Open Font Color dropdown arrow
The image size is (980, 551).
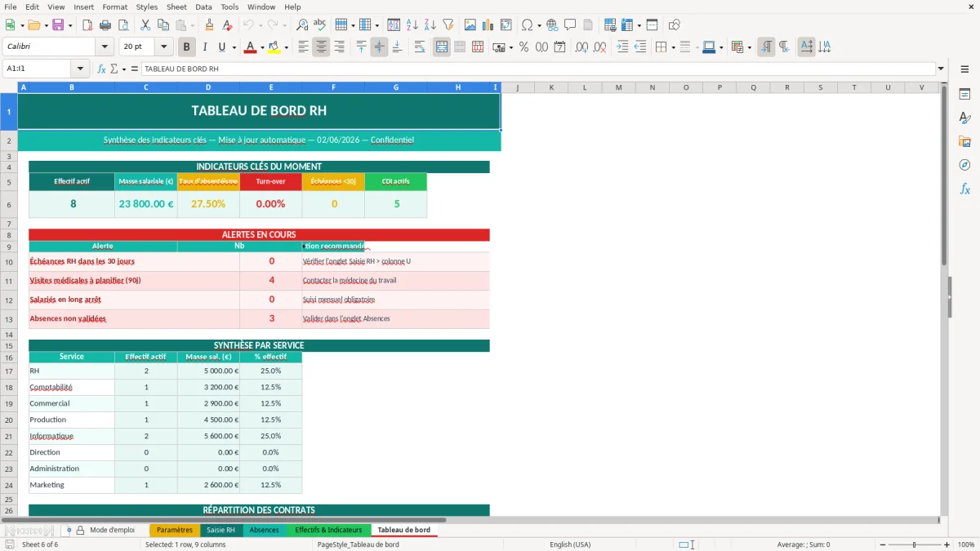click(261, 47)
